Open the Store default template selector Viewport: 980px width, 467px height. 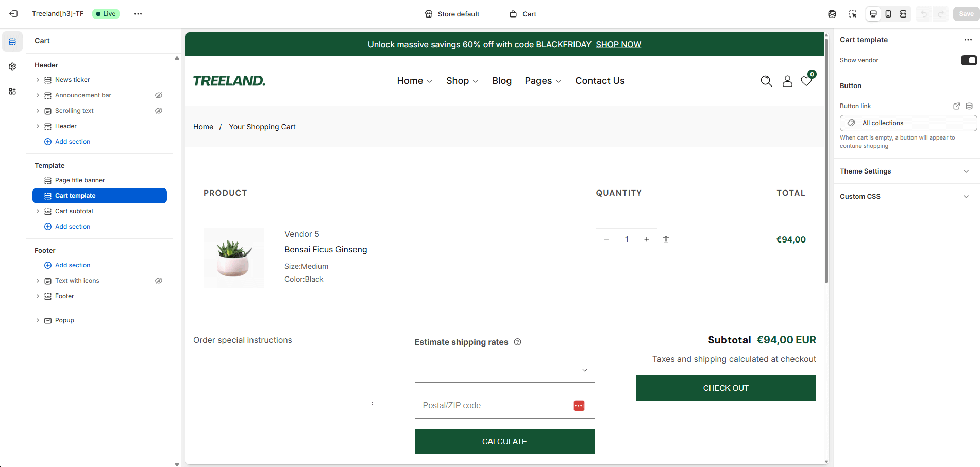[x=452, y=14]
